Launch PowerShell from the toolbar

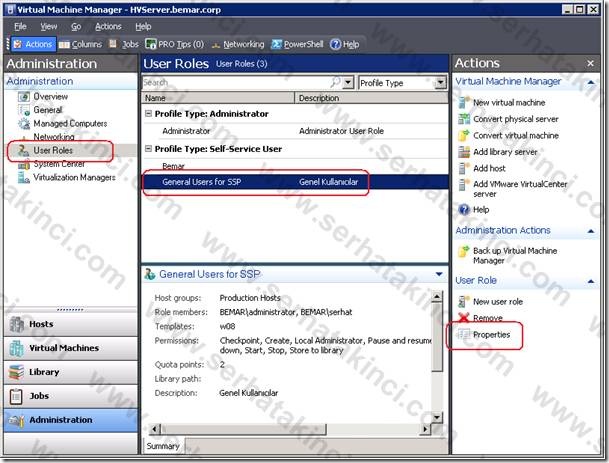(297, 44)
